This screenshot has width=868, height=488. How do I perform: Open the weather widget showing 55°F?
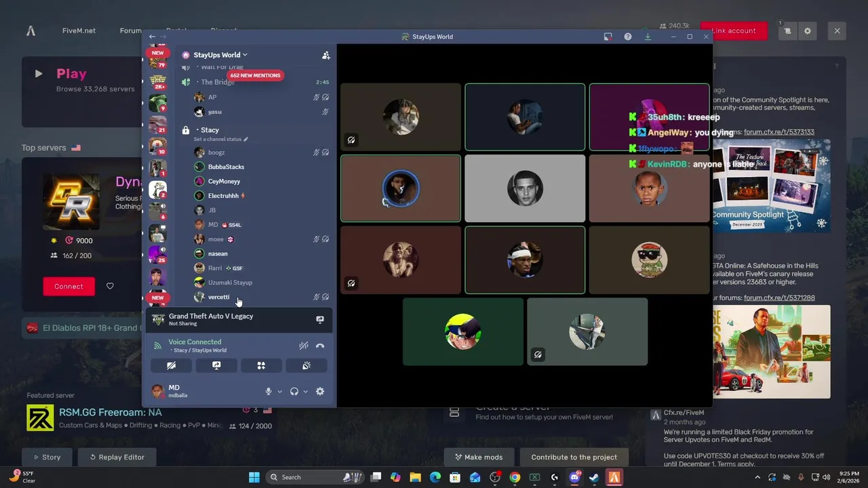[x=22, y=476]
